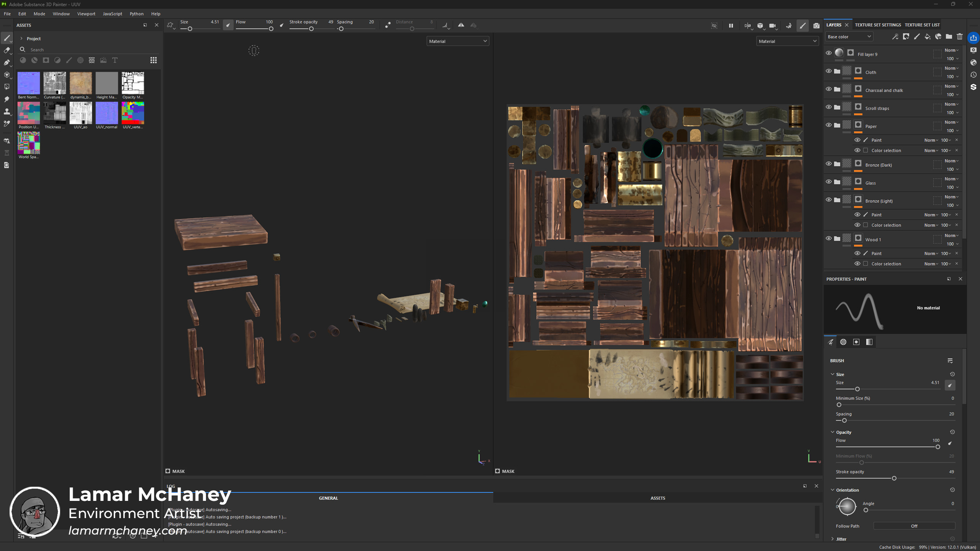980x551 pixels.
Task: Select the Curvature map thumbnail in Assets
Action: 55,83
